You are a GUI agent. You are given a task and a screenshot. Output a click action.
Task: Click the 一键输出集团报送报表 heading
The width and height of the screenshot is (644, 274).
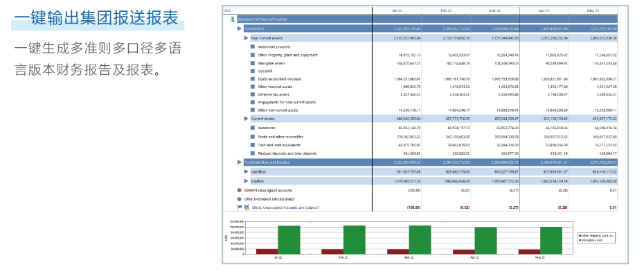(96, 17)
